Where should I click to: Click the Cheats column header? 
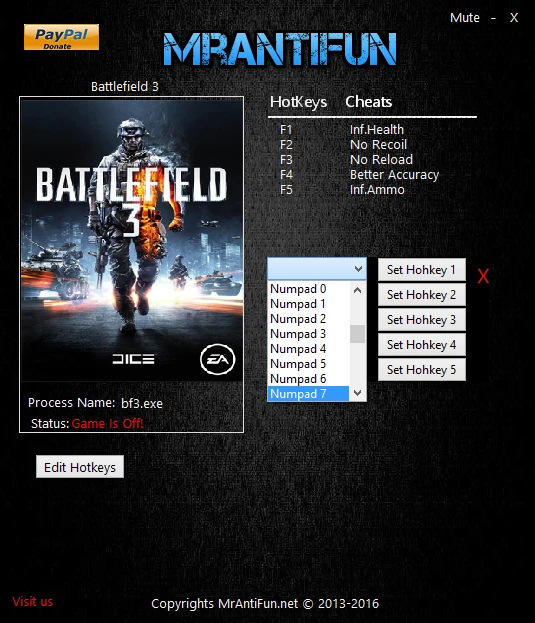(x=368, y=102)
